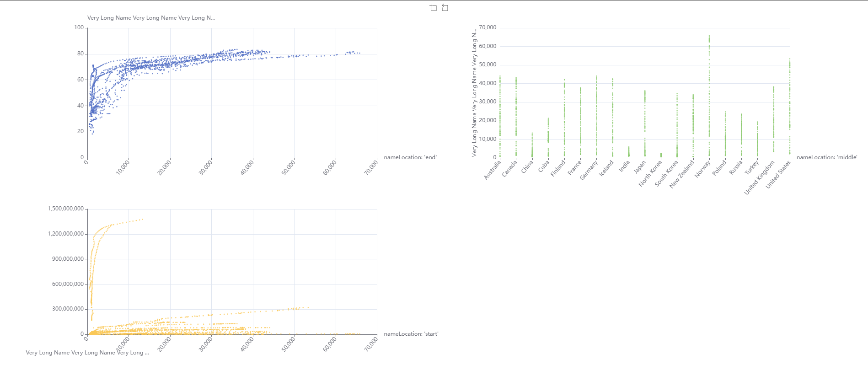Select the Cuba category label
Viewport: 868px width, 365px height.
pyautogui.click(x=544, y=166)
